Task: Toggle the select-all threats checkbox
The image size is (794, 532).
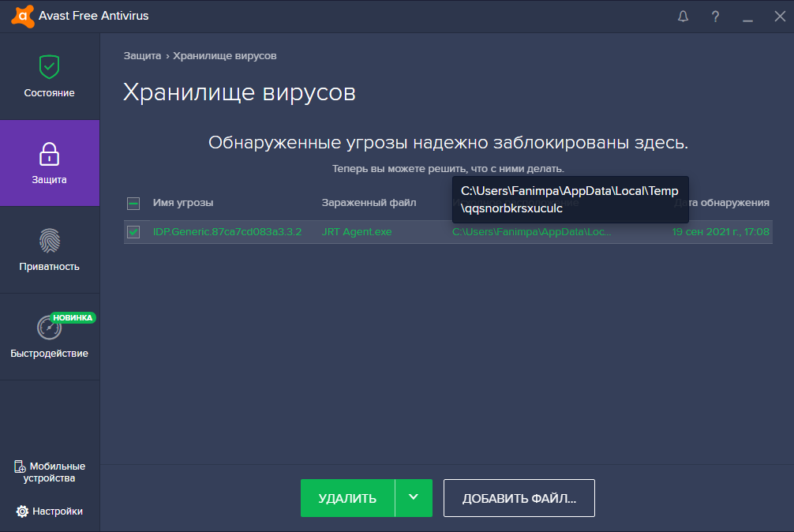Action: click(133, 204)
